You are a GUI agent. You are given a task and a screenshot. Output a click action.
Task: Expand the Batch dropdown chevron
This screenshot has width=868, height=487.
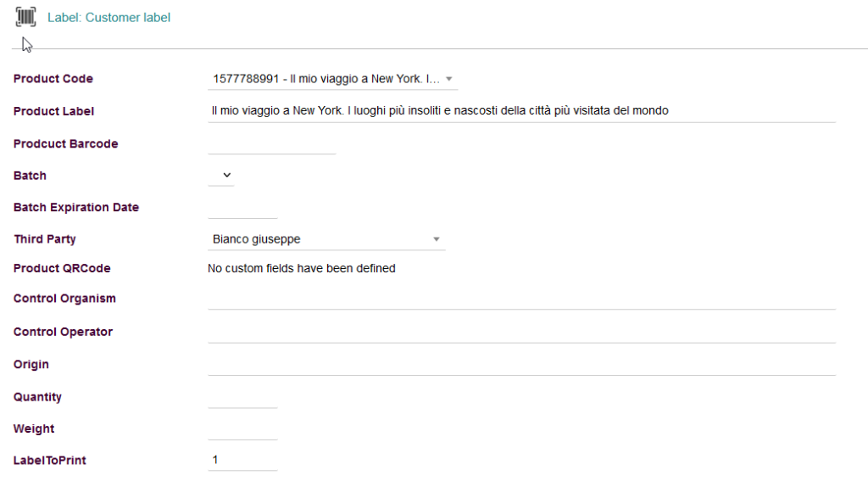226,176
